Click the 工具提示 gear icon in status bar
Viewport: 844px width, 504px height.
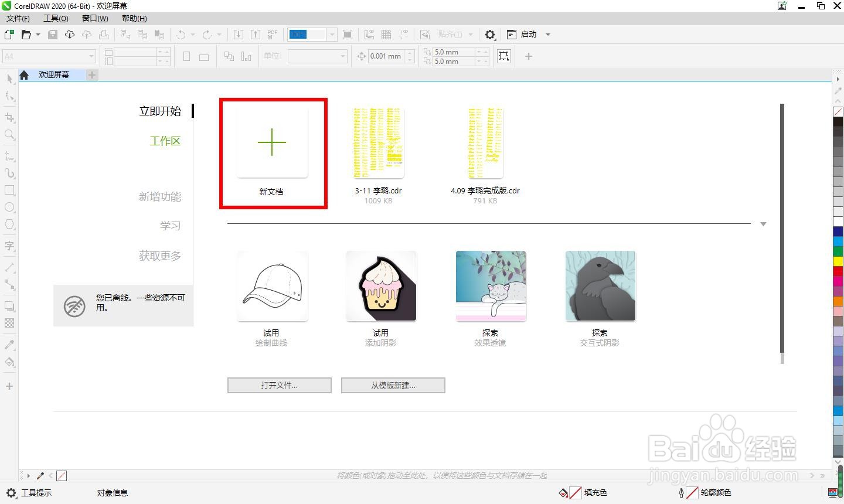point(11,493)
